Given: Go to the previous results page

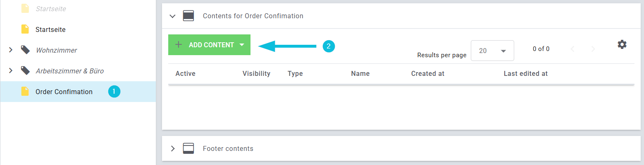Looking at the screenshot, I should pos(572,49).
